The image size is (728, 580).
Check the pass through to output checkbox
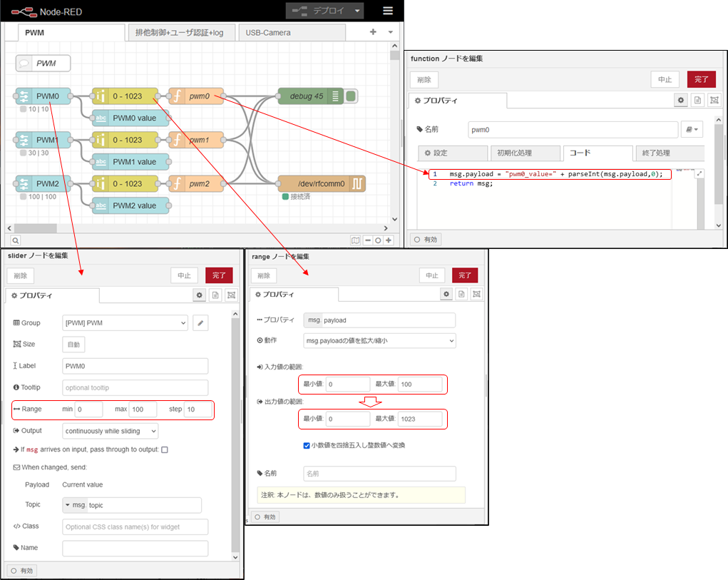pos(165,449)
